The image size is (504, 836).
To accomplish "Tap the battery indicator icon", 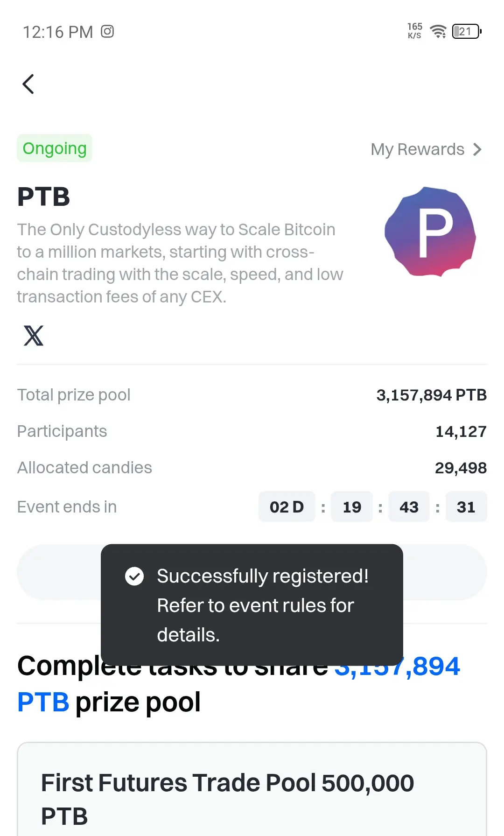I will click(467, 32).
